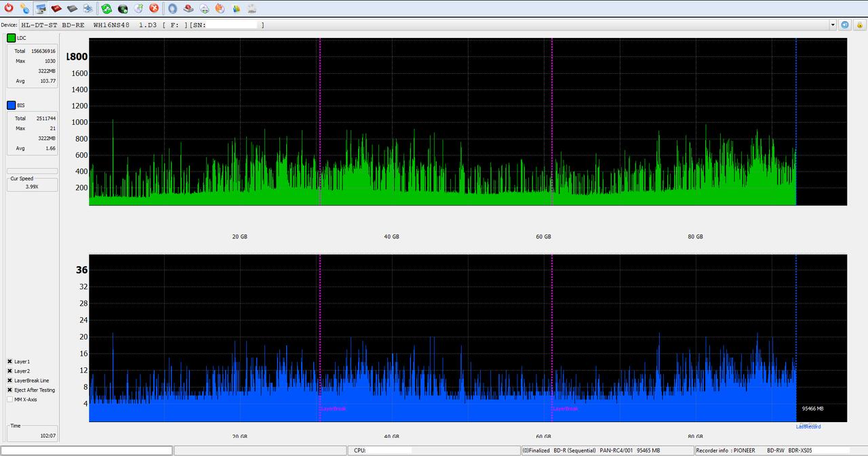Viewport: 868px width, 456px height.
Task: Click LDC Max value 1030
Action: pyautogui.click(x=50, y=61)
